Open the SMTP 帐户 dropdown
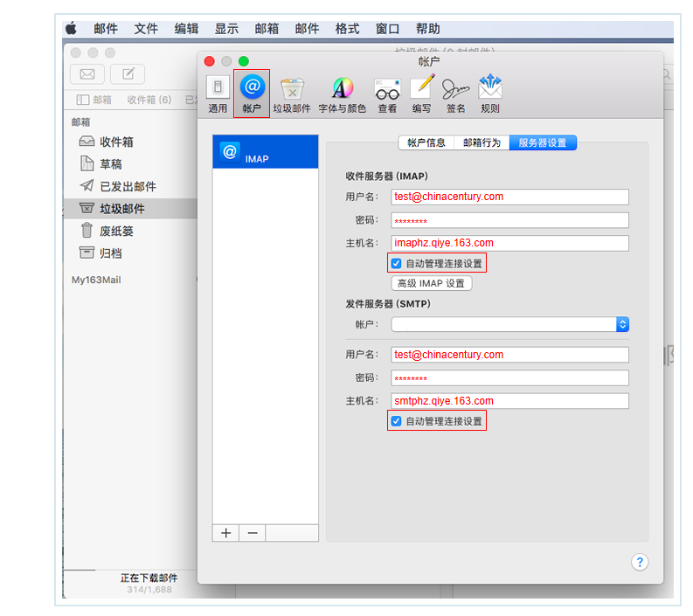 coord(510,324)
